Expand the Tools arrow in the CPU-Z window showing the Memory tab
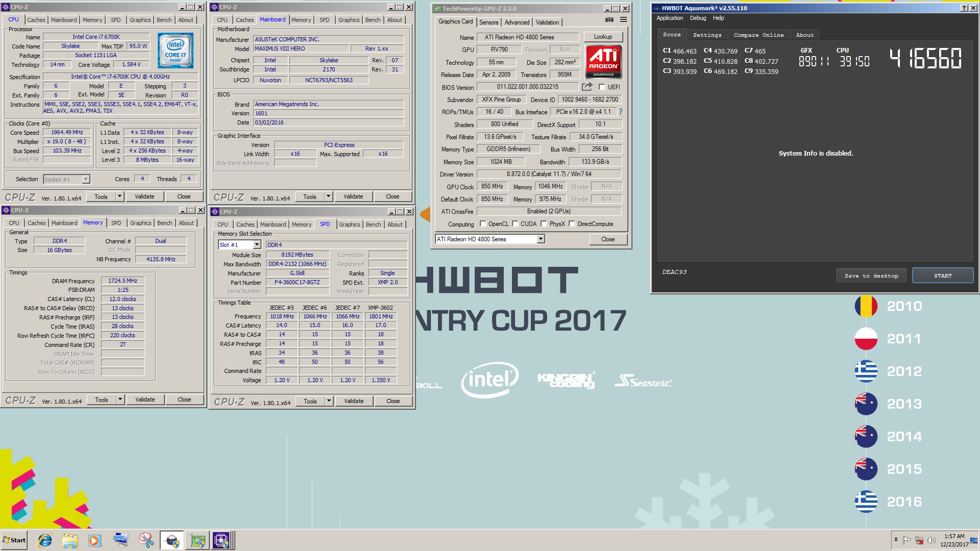This screenshot has width=980, height=551. [x=120, y=399]
